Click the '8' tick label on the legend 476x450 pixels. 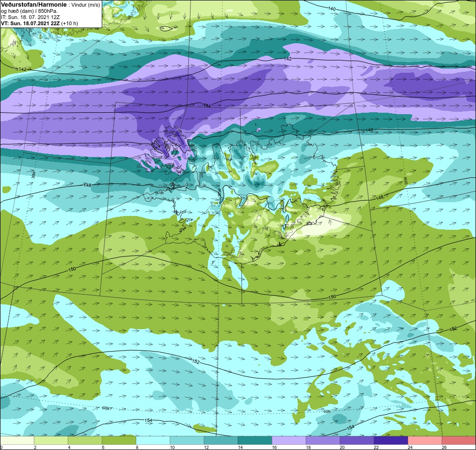click(137, 447)
